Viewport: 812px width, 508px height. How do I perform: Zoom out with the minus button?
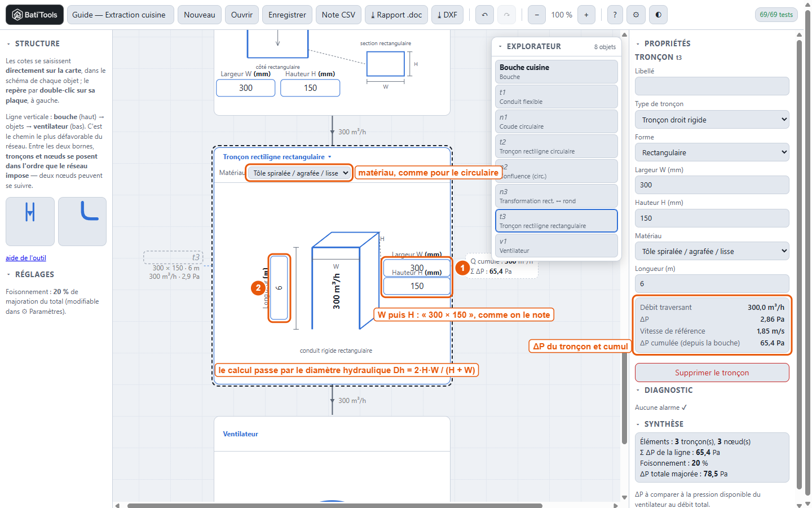pos(537,15)
